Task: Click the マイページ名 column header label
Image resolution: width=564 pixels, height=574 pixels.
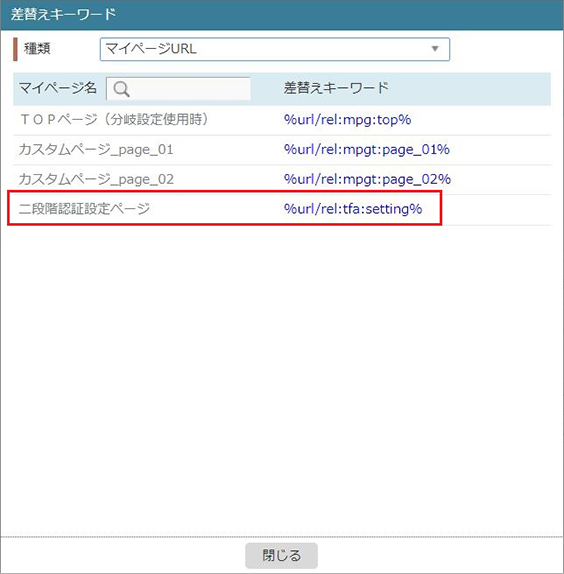Action: point(57,88)
